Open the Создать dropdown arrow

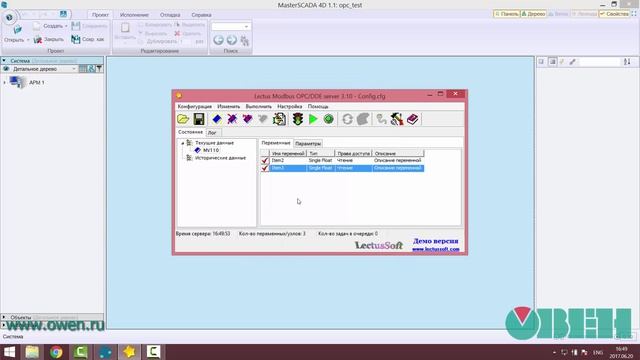pyautogui.click(x=66, y=26)
